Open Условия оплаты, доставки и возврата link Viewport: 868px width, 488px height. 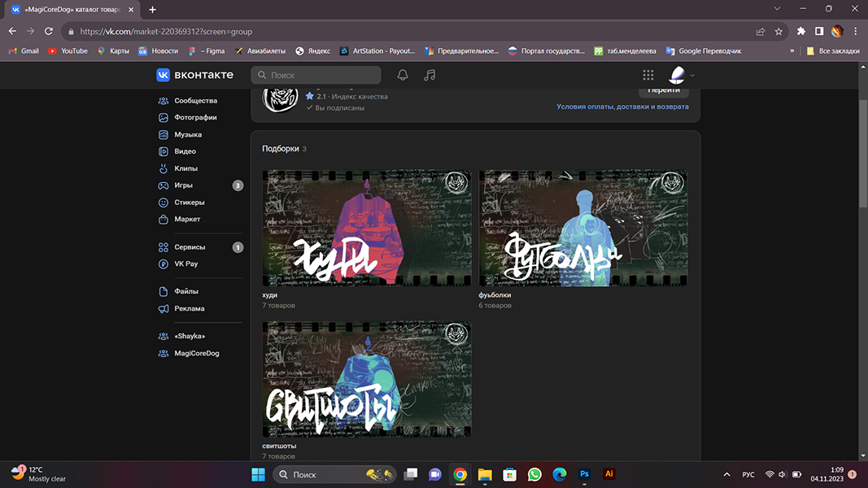622,107
